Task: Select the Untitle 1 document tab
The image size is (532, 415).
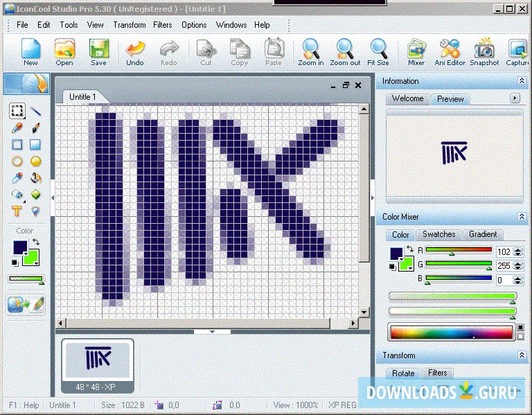Action: point(82,97)
